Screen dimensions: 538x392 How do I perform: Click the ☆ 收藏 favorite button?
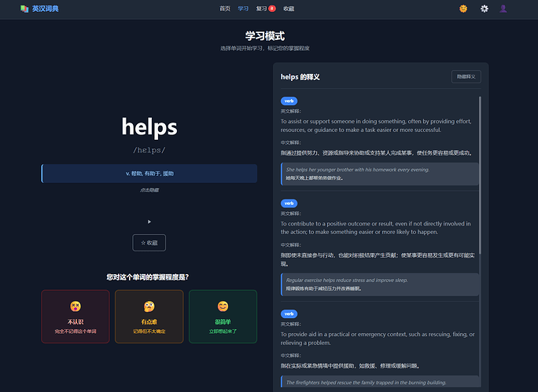pyautogui.click(x=149, y=243)
